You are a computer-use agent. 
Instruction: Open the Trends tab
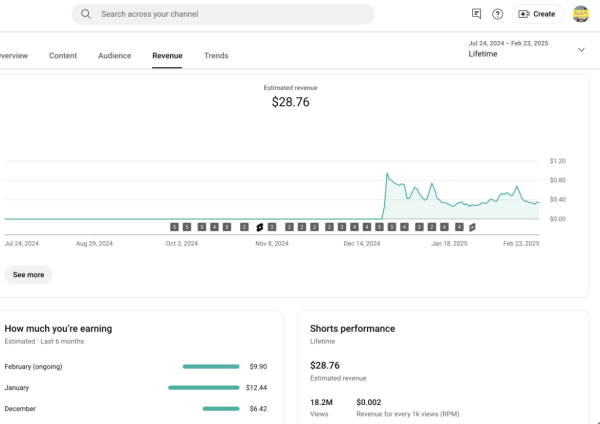216,56
